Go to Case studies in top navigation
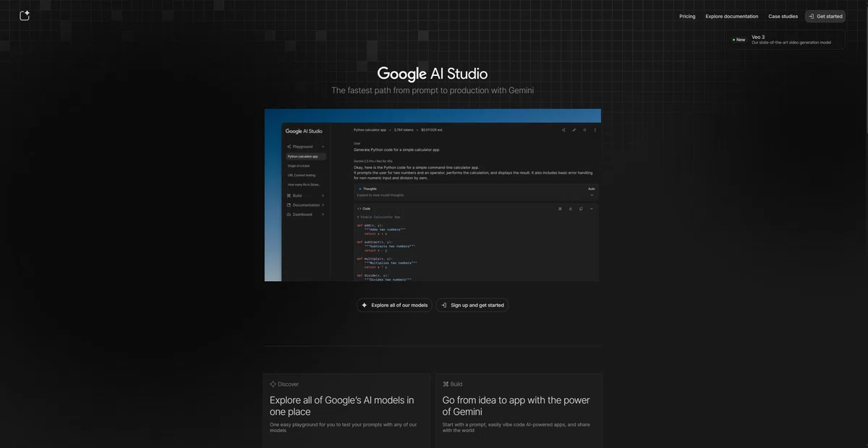This screenshot has width=868, height=448. click(x=783, y=16)
